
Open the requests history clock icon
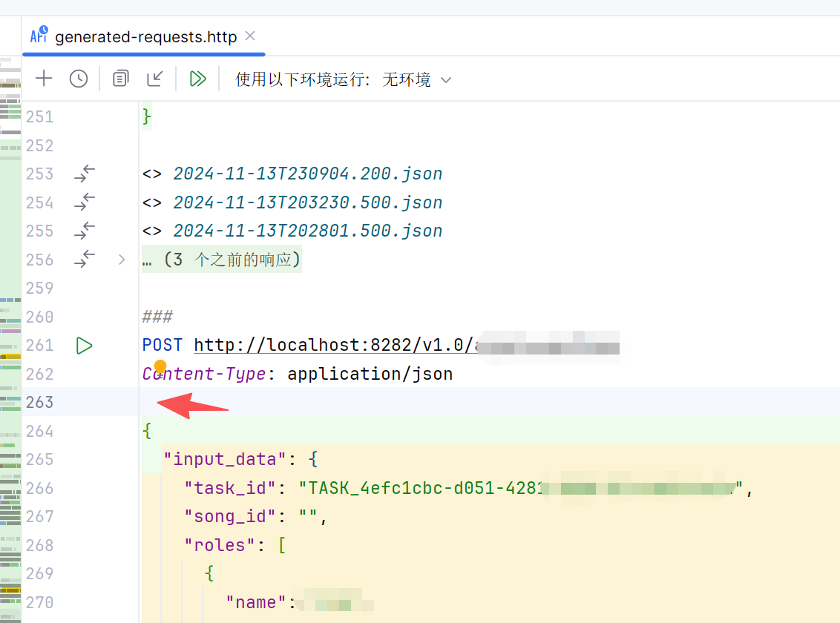coord(79,79)
